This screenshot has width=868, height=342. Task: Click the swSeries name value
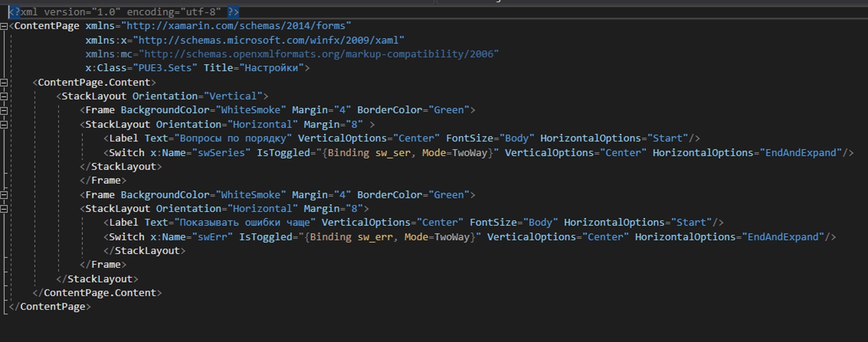[221, 153]
